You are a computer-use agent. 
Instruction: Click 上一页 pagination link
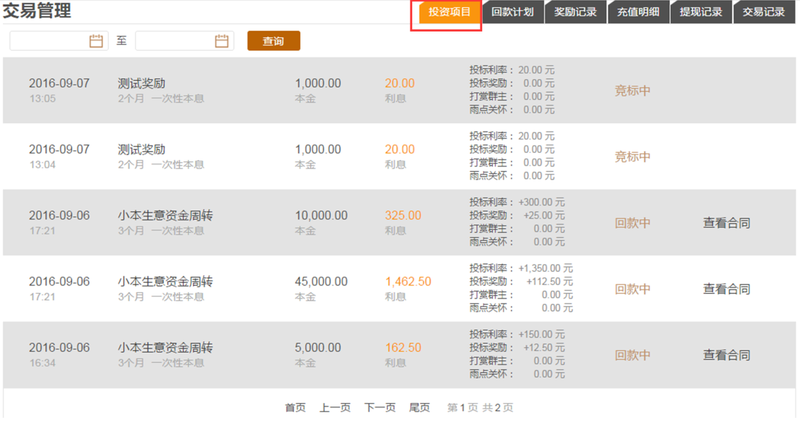[335, 408]
